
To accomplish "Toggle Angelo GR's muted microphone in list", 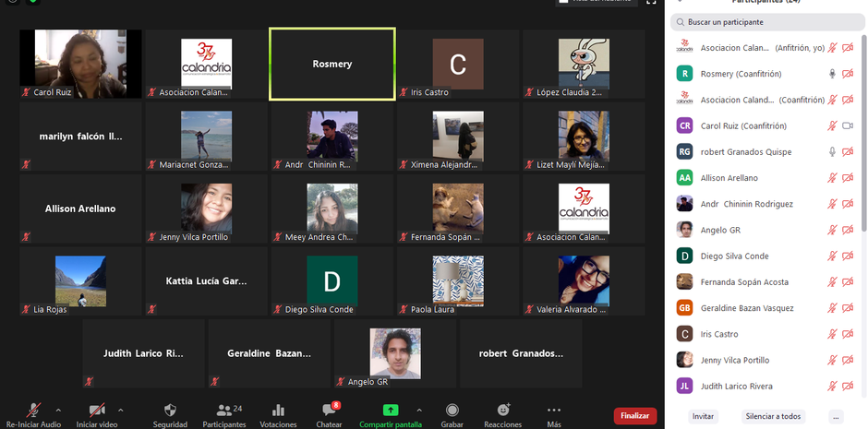I will tap(831, 230).
